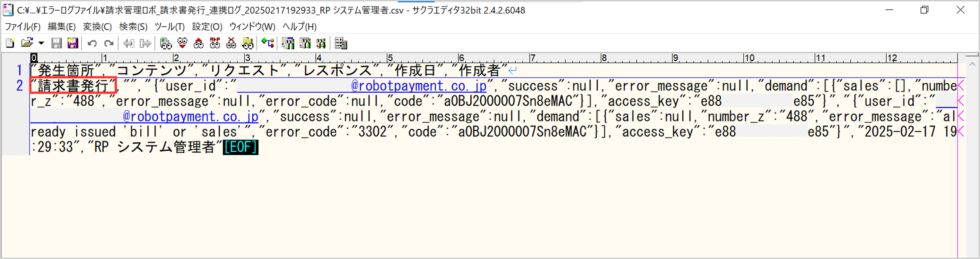This screenshot has height=259, width=980.
Task: Open the 検索(S) menu
Action: click(133, 27)
